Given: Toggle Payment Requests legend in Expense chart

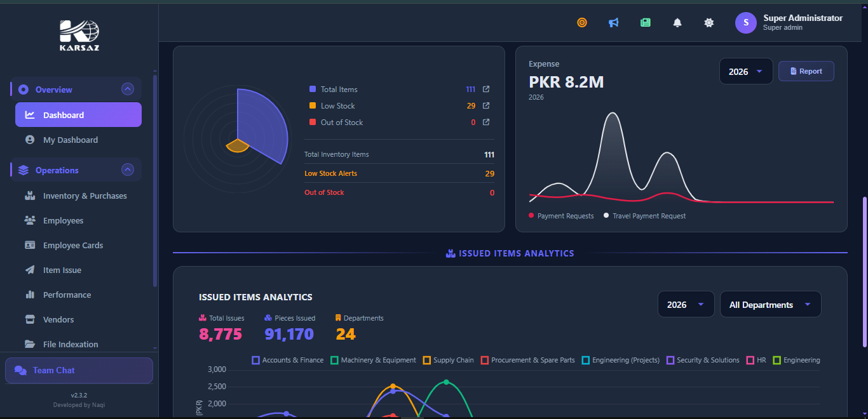Looking at the screenshot, I should (561, 216).
